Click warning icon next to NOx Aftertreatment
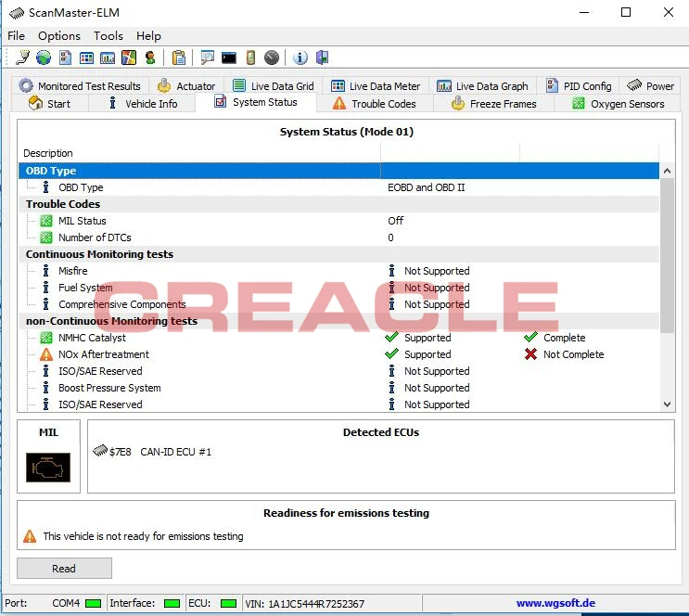 pyautogui.click(x=46, y=354)
